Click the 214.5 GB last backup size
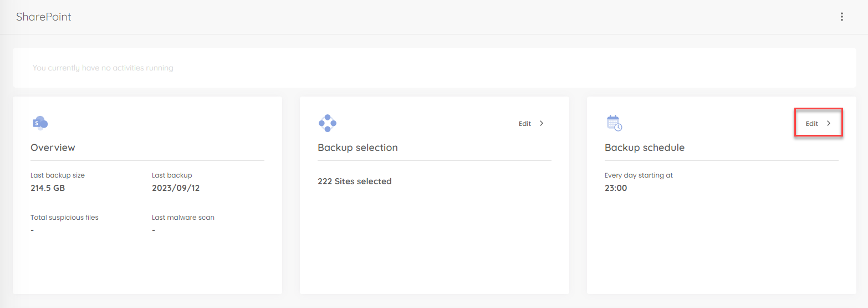 click(x=48, y=188)
